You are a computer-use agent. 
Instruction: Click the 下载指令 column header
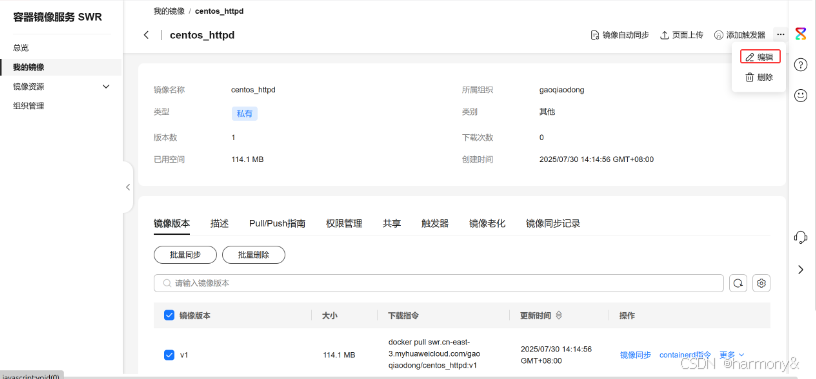click(404, 315)
